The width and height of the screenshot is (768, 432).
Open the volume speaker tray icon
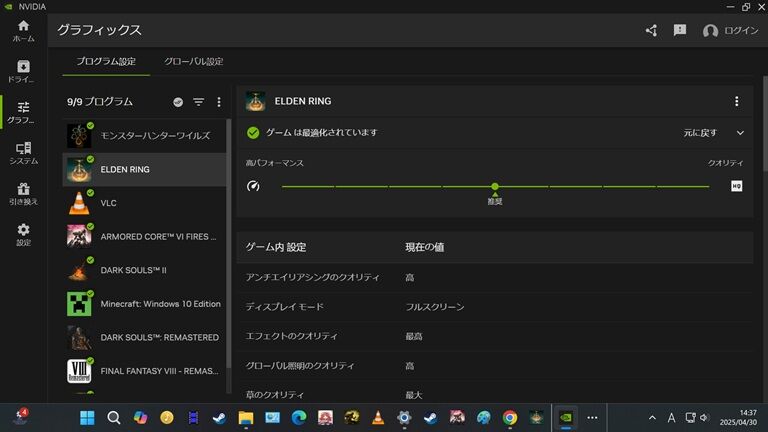pyautogui.click(x=704, y=418)
